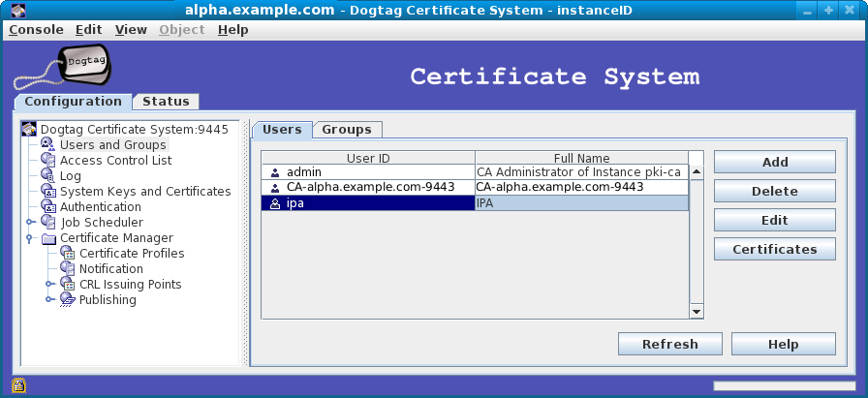Select Certificate Manager label in tree

point(116,238)
